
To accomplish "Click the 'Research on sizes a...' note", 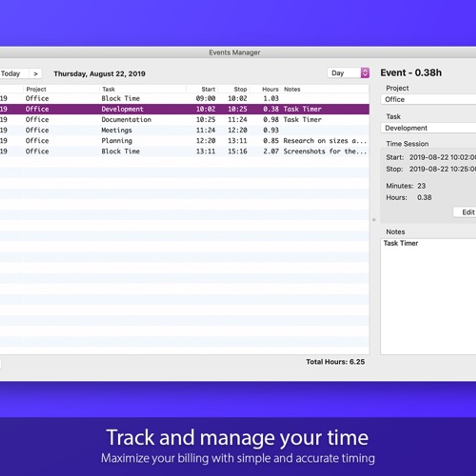I will [x=325, y=141].
